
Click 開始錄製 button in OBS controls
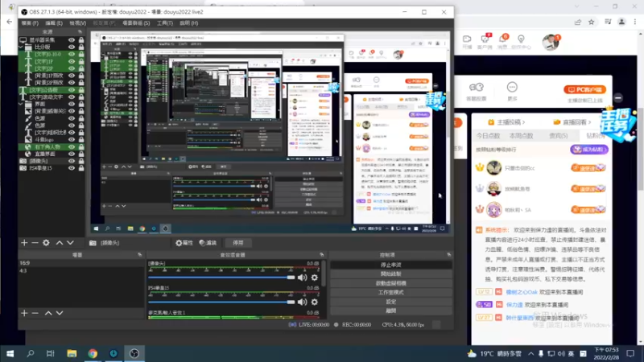tap(390, 274)
